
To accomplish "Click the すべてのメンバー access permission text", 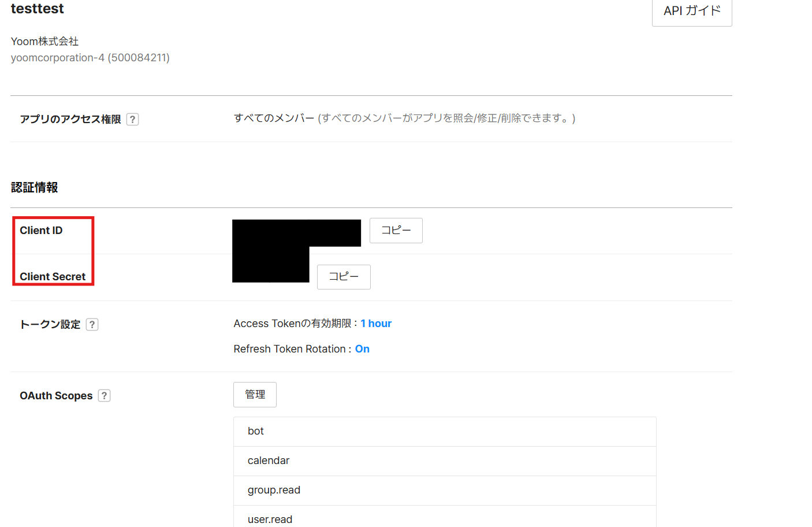I will click(274, 118).
